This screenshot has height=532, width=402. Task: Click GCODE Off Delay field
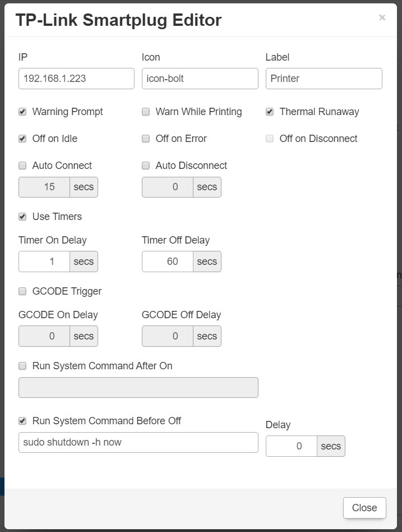(x=168, y=336)
